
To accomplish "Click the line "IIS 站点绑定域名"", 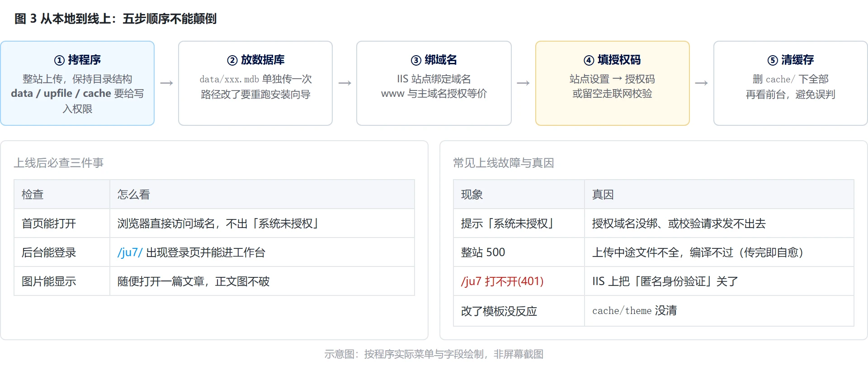I will 434,79.
